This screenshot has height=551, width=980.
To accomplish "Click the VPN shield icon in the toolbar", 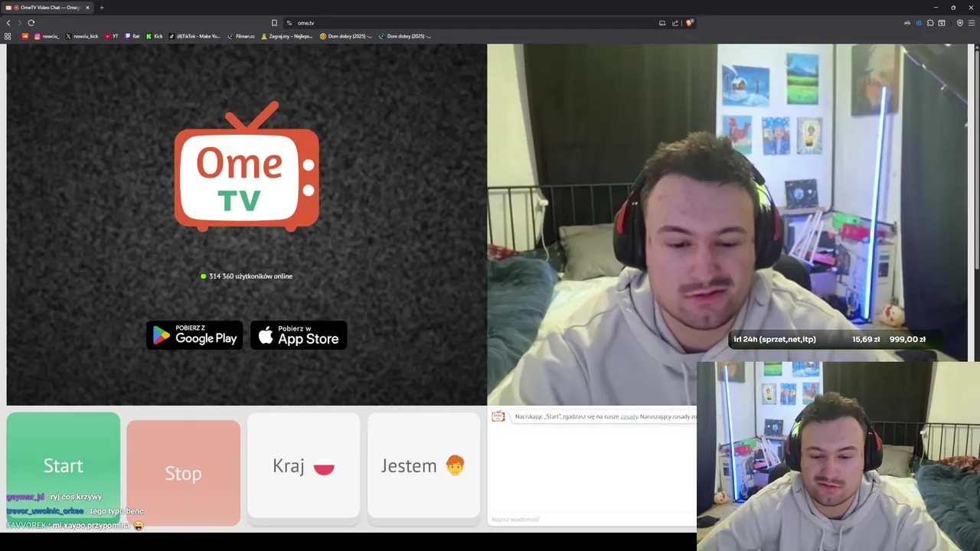I will [x=960, y=23].
